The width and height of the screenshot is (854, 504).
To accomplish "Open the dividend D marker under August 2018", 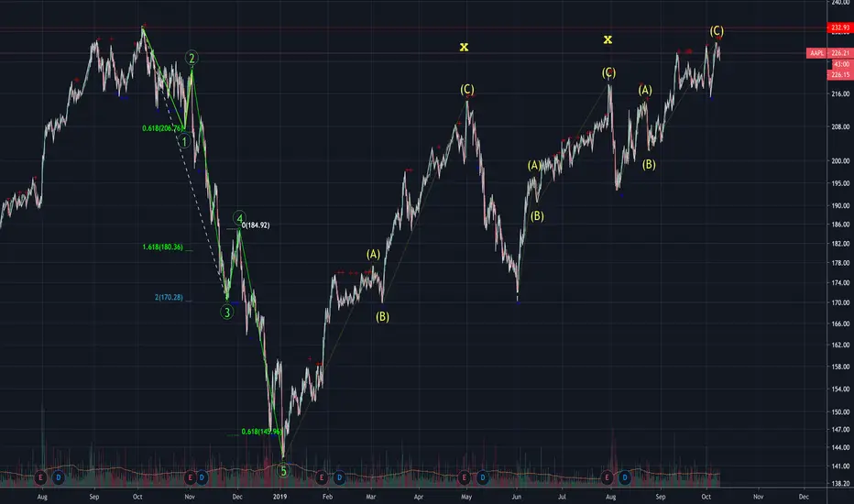I will pyautogui.click(x=59, y=477).
